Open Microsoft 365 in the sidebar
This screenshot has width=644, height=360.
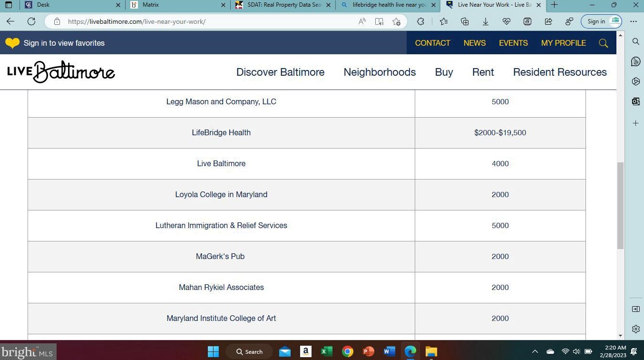636,81
